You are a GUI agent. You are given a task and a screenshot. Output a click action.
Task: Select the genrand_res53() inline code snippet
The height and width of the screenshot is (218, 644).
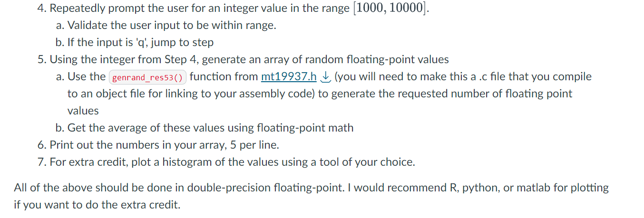click(148, 77)
